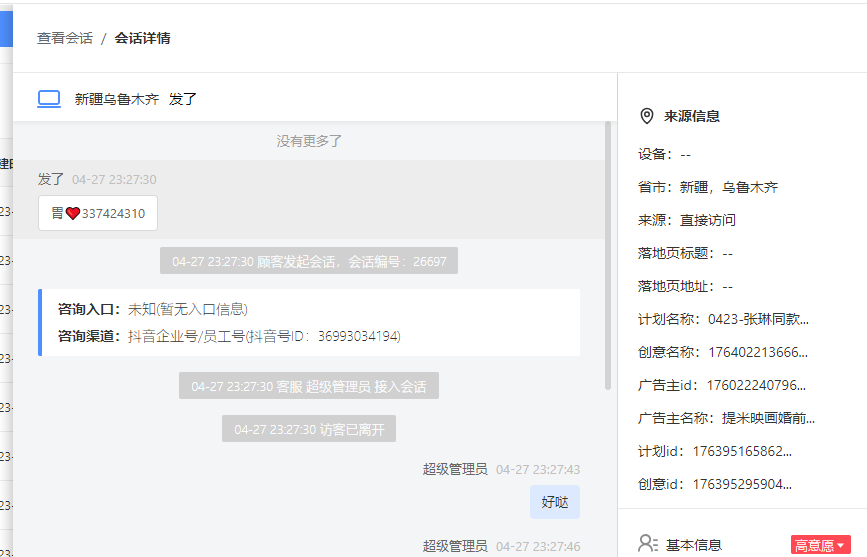Click the 客服 超级管理员 接入会话 notice
This screenshot has width=867, height=557.
click(x=309, y=386)
